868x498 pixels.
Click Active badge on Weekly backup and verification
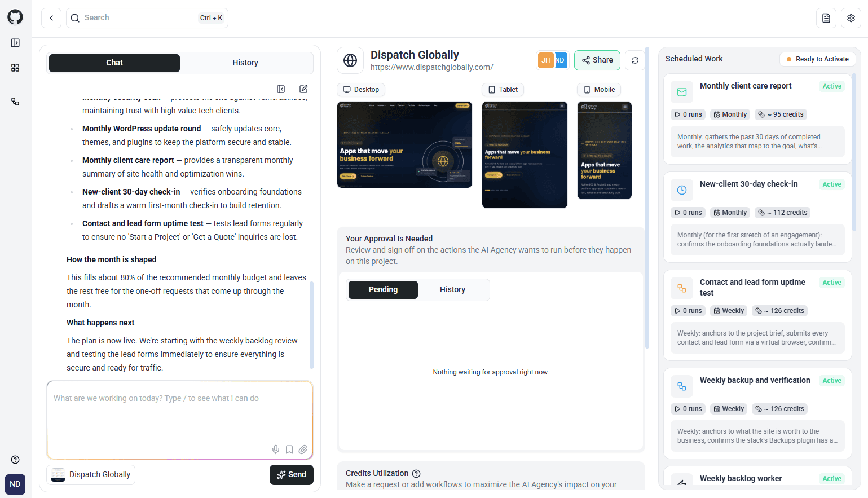point(832,381)
